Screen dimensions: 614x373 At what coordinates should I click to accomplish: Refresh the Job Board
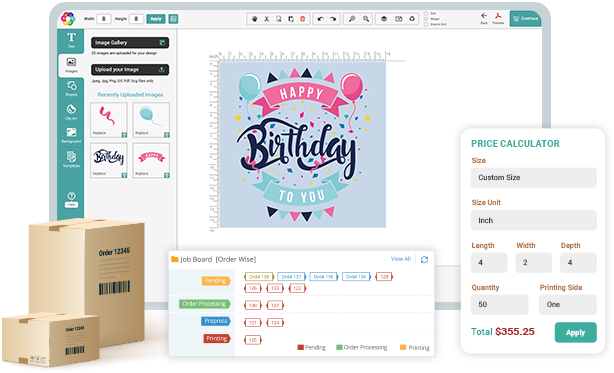424,259
